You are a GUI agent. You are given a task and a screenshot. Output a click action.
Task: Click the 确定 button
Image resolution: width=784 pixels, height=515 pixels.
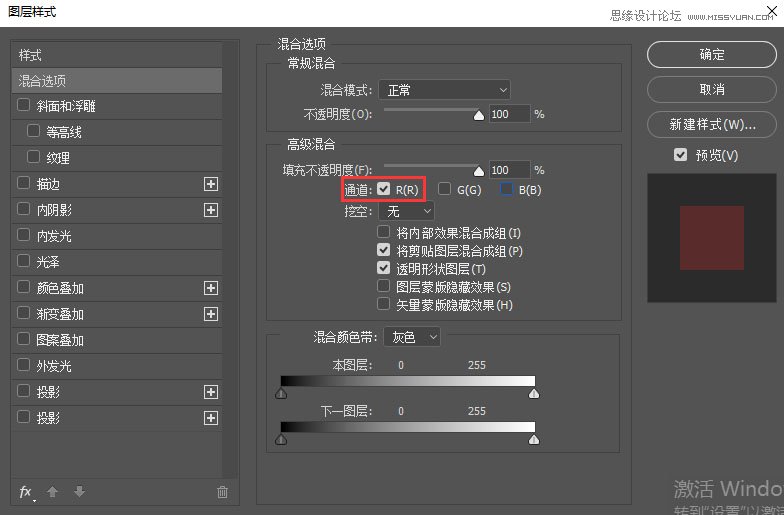tap(712, 54)
